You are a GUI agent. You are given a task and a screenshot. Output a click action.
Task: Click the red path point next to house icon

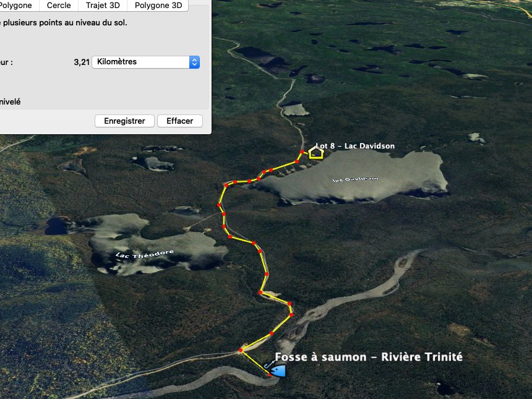tap(302, 152)
